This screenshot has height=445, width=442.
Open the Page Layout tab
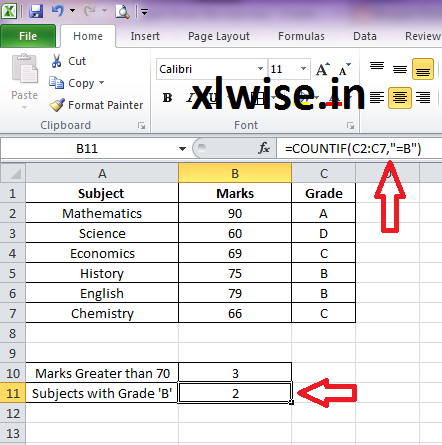tap(219, 36)
